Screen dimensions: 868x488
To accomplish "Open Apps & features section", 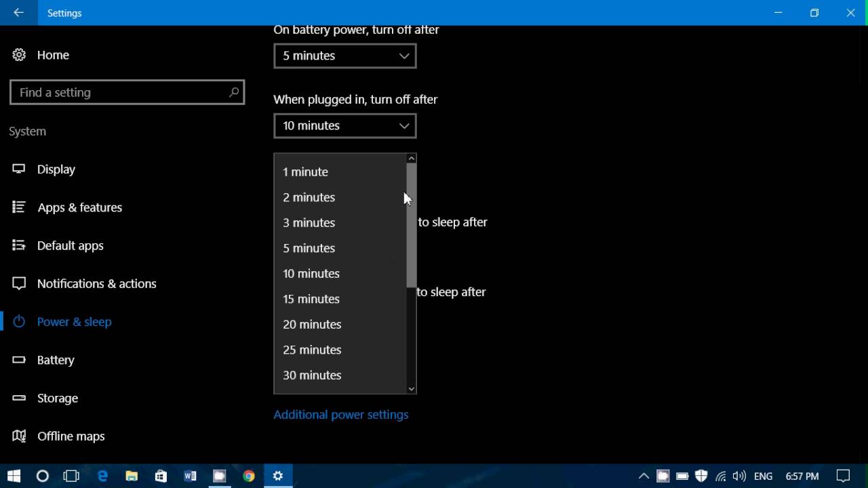I will 79,207.
